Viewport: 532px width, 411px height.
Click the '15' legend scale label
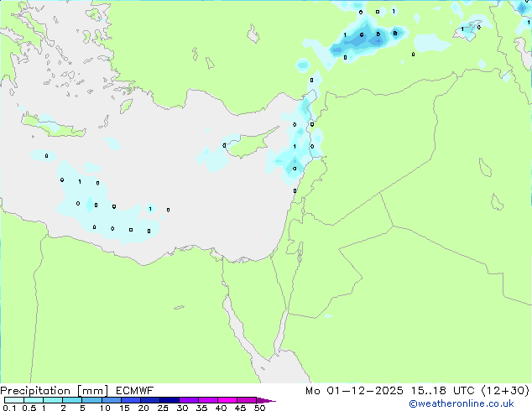pyautogui.click(x=124, y=408)
